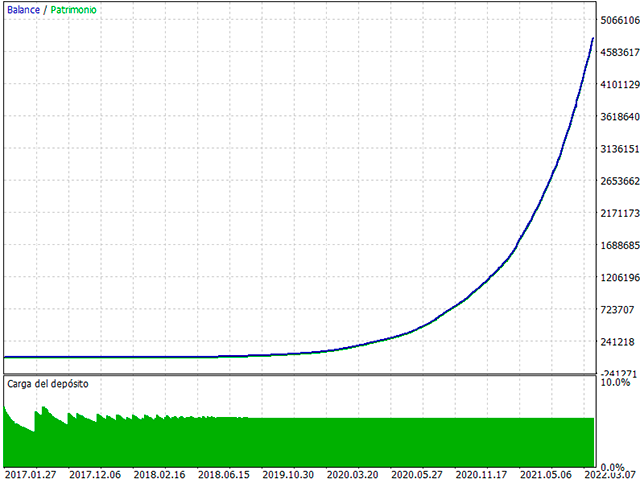Click the green Patrimonio legend label
Image resolution: width=640 pixels, height=480 pixels.
pos(73,10)
